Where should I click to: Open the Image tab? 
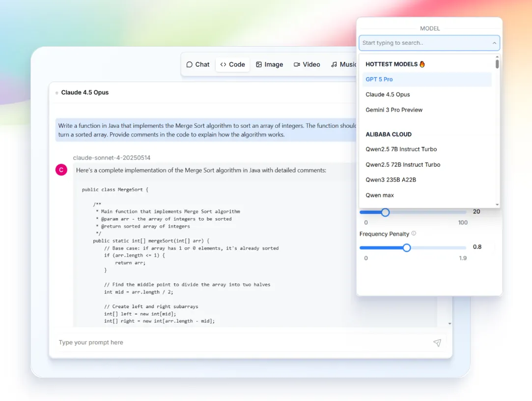click(270, 64)
